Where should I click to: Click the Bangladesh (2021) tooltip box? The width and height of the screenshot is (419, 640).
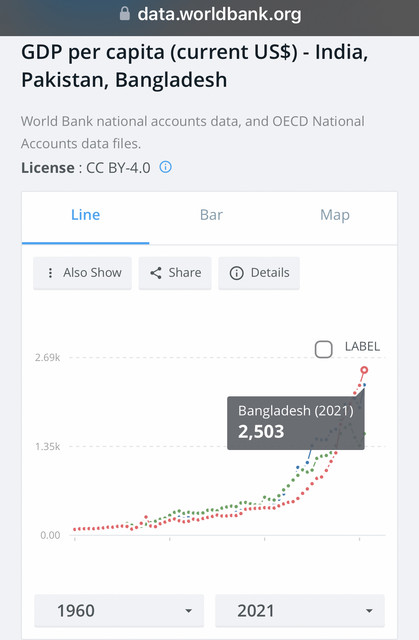tap(296, 423)
